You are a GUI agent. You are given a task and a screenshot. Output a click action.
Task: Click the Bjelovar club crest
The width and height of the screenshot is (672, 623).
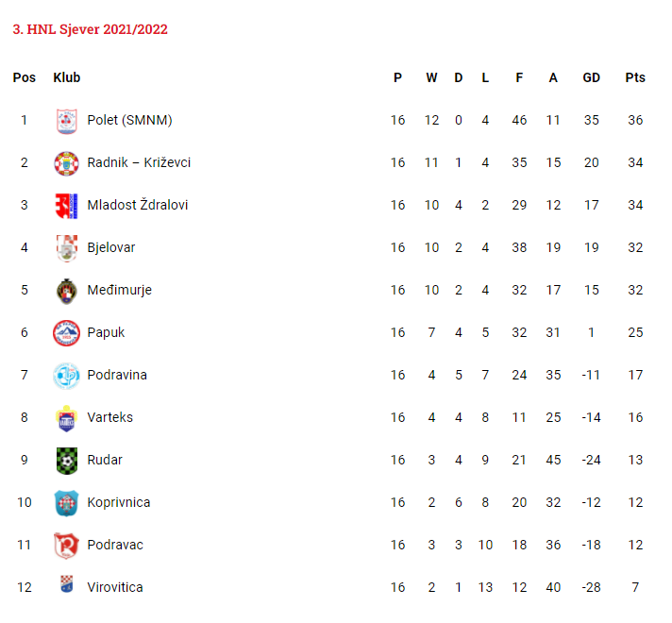(x=66, y=248)
